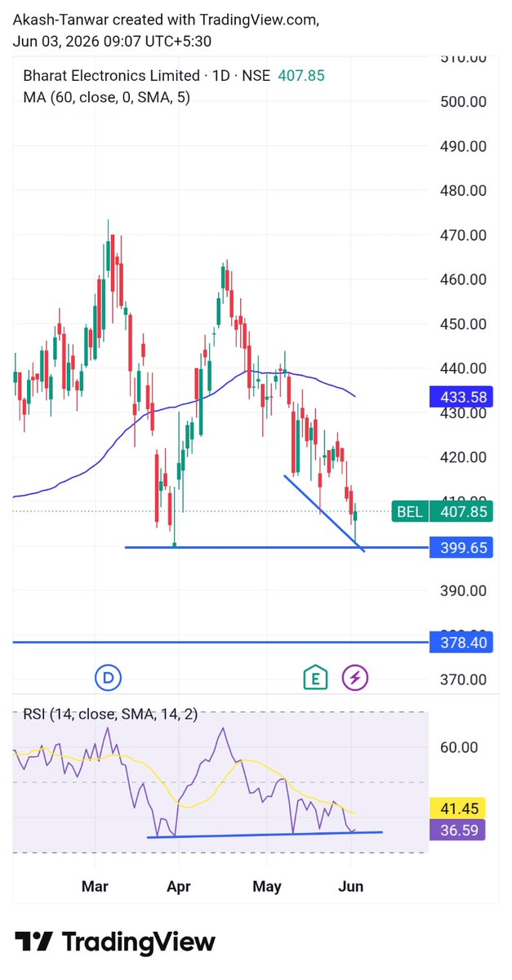Click the 390.00 price axis label

click(464, 590)
